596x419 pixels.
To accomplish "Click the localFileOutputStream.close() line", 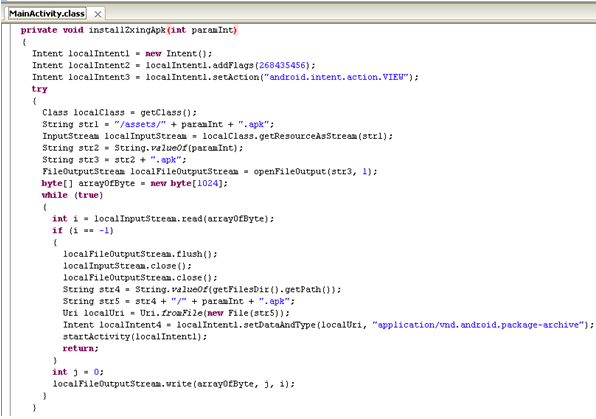I will (x=140, y=278).
